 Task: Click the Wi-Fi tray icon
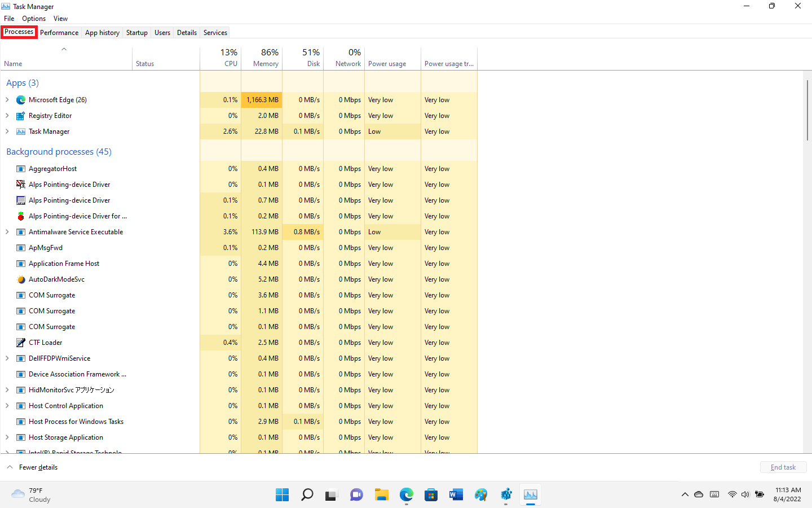732,494
